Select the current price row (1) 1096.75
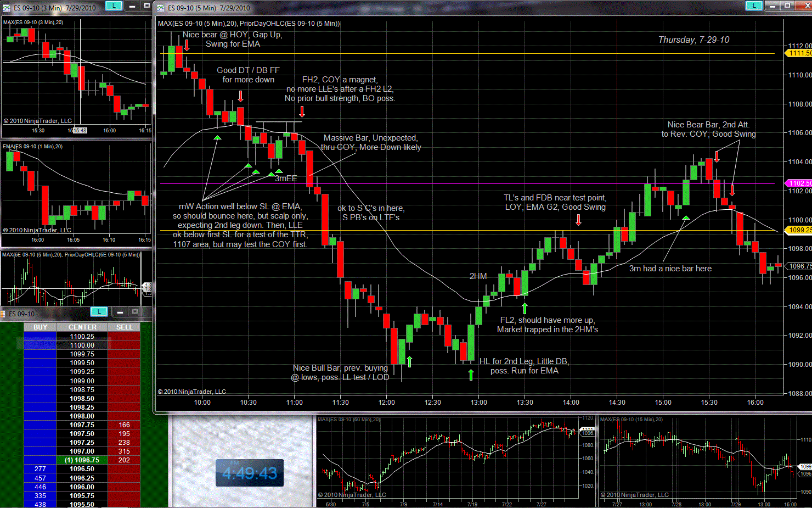 pyautogui.click(x=82, y=460)
